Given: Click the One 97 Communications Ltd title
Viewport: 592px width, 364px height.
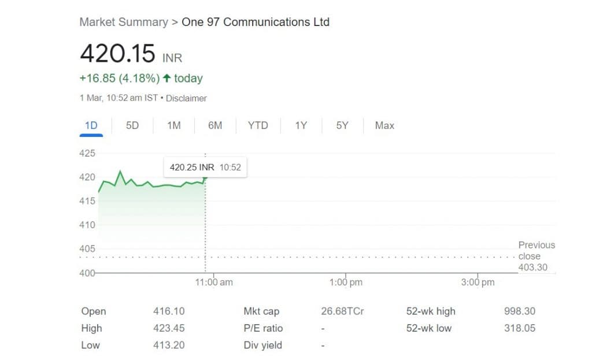Looking at the screenshot, I should (256, 23).
